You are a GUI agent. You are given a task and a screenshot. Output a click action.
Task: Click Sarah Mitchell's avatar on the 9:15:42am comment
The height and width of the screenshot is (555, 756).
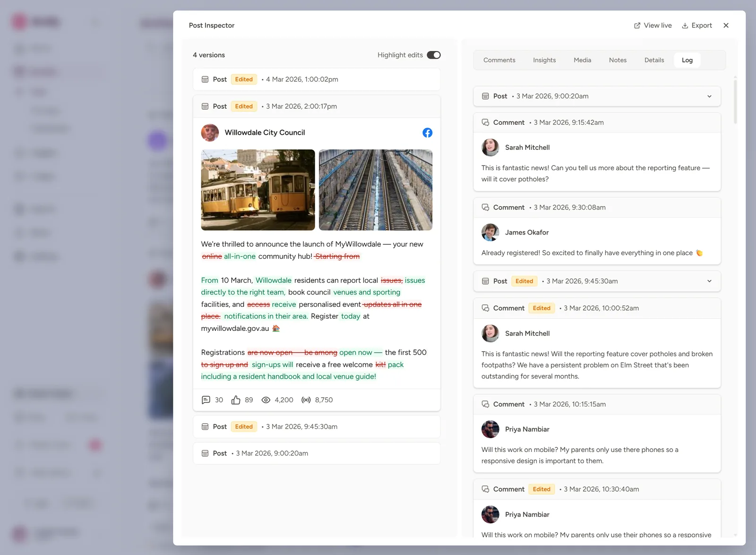click(490, 147)
